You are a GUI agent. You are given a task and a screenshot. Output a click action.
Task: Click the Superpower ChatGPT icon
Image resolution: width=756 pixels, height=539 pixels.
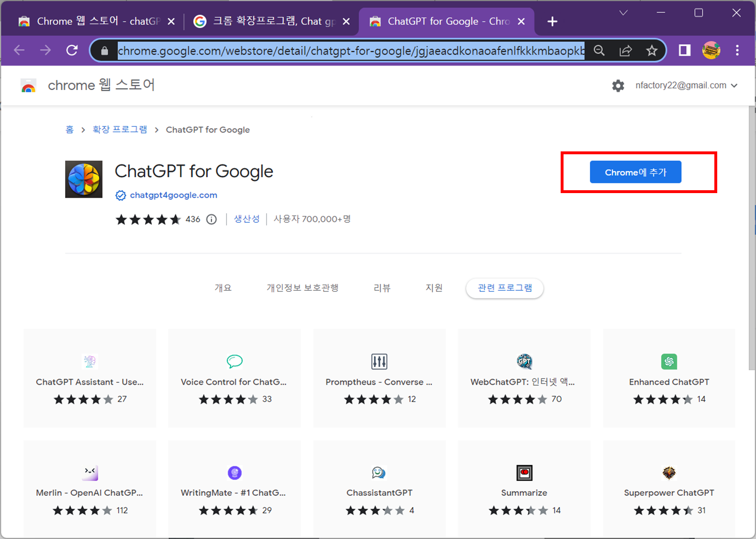coord(669,472)
